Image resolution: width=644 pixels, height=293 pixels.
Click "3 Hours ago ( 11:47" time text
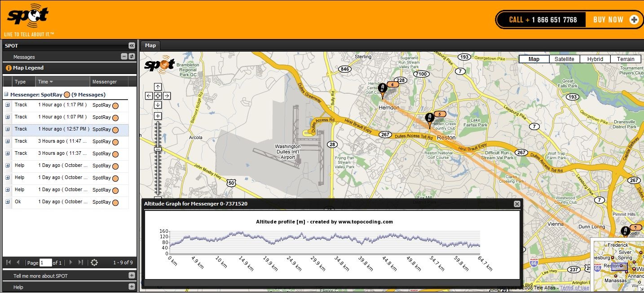[62, 141]
